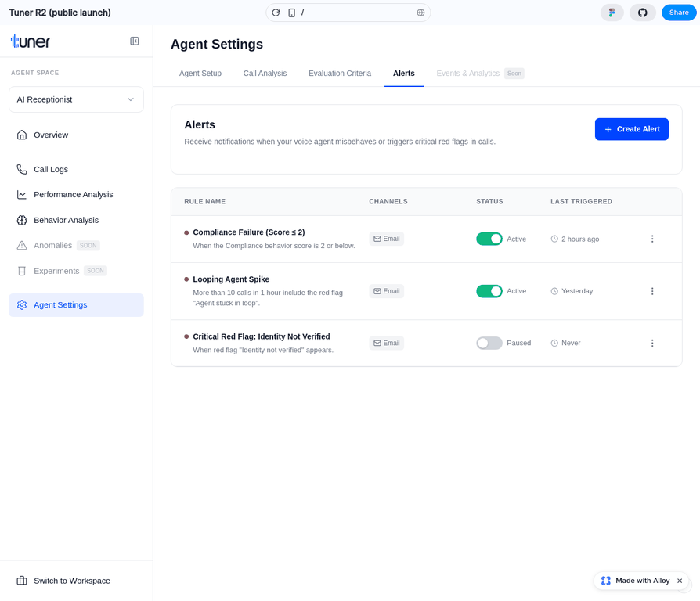
Task: Collapse the sidebar with the panel icon
Action: [135, 41]
